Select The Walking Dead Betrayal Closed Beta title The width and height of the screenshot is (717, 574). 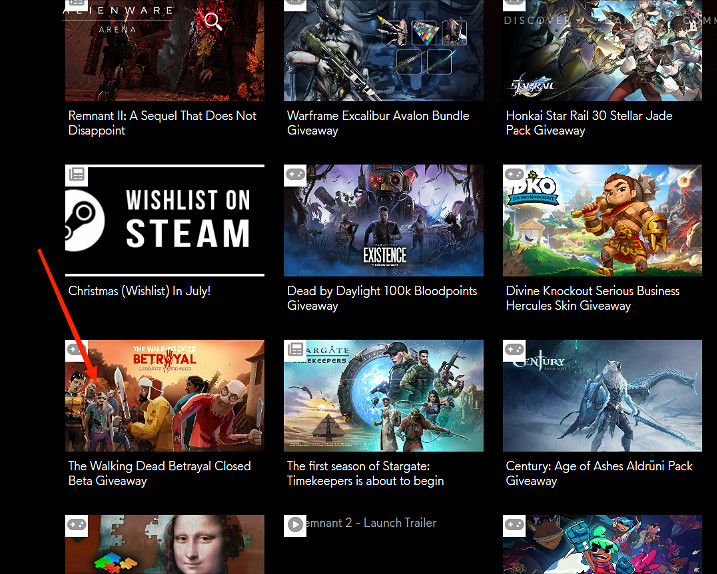tap(159, 473)
